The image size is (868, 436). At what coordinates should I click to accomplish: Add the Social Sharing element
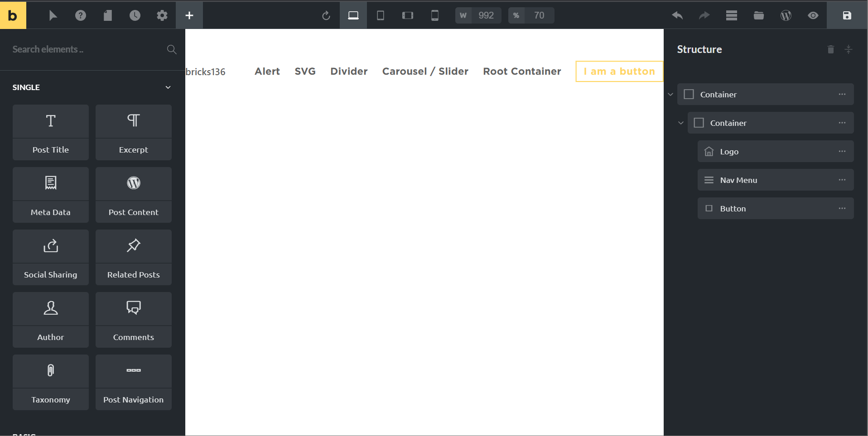click(51, 257)
